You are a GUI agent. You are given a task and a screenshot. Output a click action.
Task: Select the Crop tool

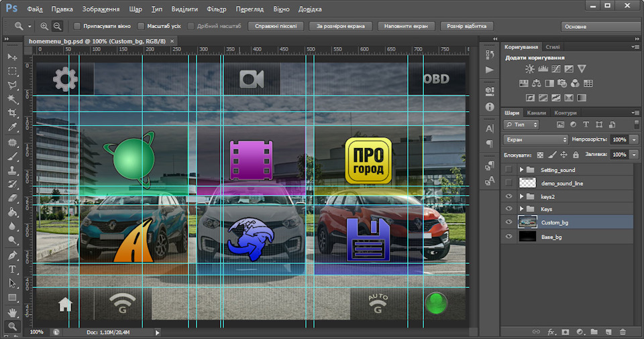tap(12, 113)
